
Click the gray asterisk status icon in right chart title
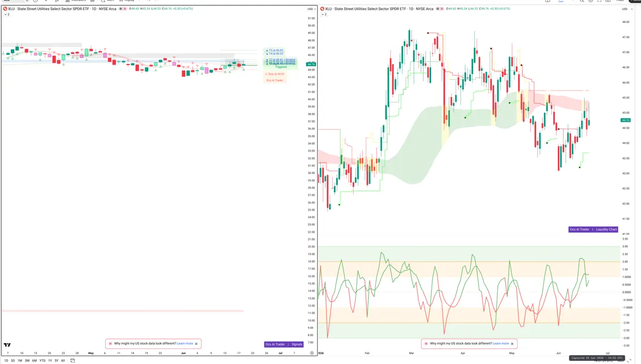437,9
